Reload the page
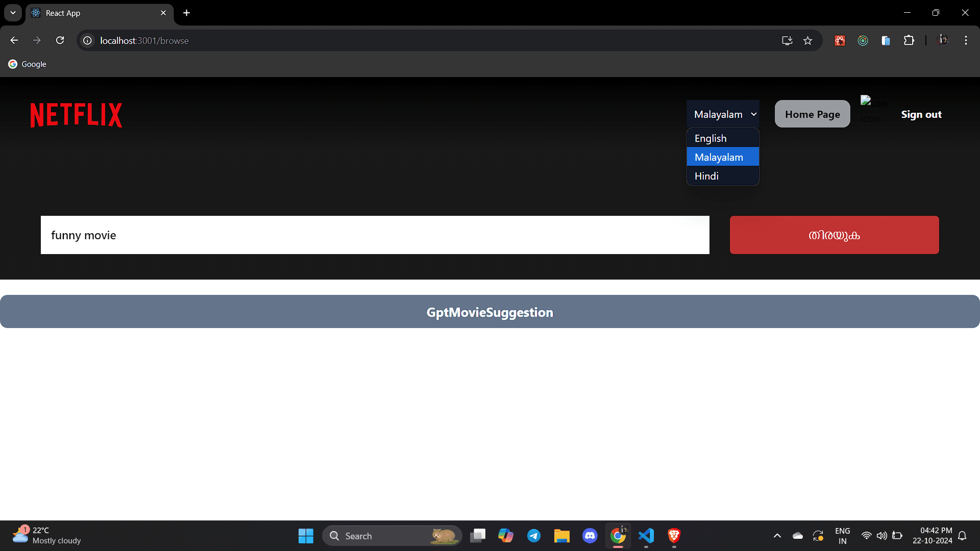This screenshot has height=551, width=980. 60,40
